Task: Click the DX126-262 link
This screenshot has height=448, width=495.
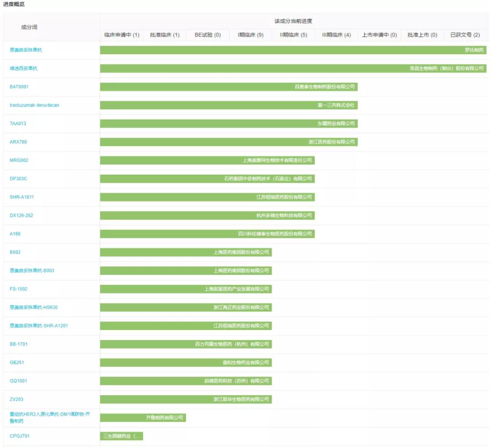Action: 22,215
